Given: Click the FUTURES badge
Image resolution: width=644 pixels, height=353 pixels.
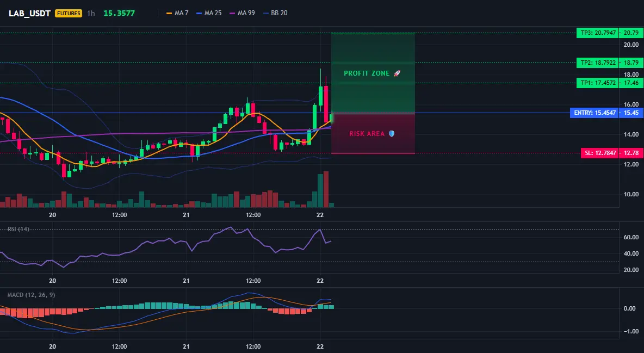Looking at the screenshot, I should click(x=69, y=13).
